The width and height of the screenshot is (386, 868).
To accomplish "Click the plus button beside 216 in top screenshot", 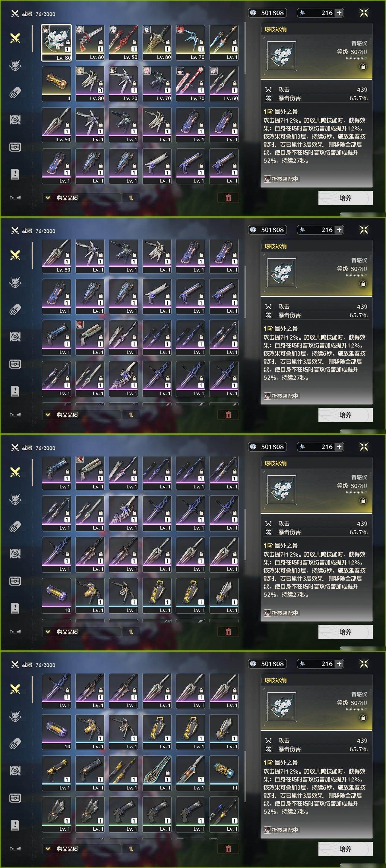I will [339, 13].
